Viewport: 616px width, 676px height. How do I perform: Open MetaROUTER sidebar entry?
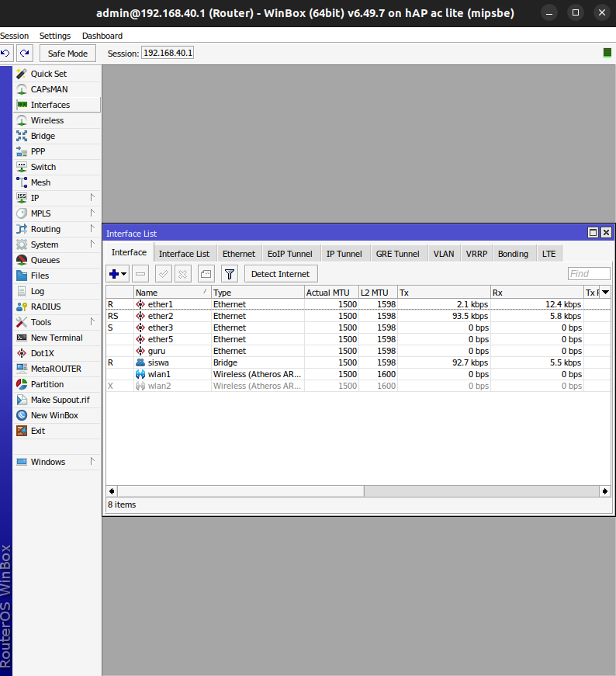coord(57,369)
